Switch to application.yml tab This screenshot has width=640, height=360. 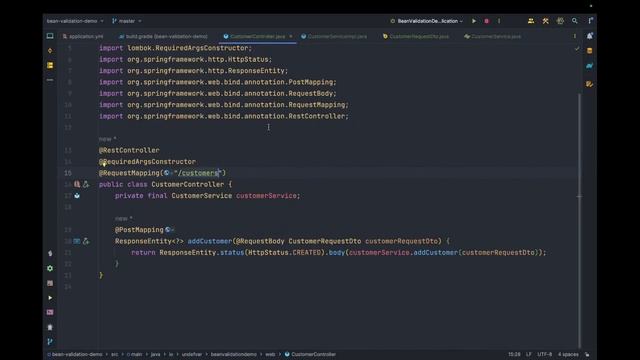point(83,36)
